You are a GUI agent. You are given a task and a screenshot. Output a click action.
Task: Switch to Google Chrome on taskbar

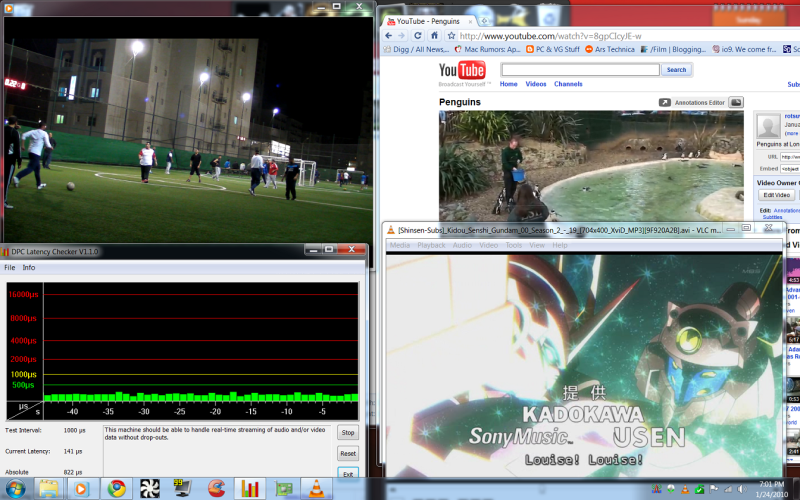pos(117,489)
